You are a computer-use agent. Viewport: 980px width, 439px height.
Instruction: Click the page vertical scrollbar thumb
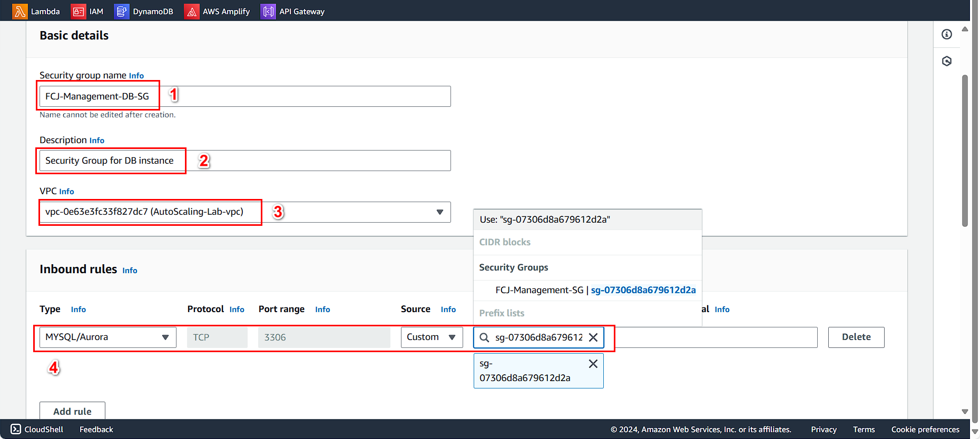coord(965,151)
